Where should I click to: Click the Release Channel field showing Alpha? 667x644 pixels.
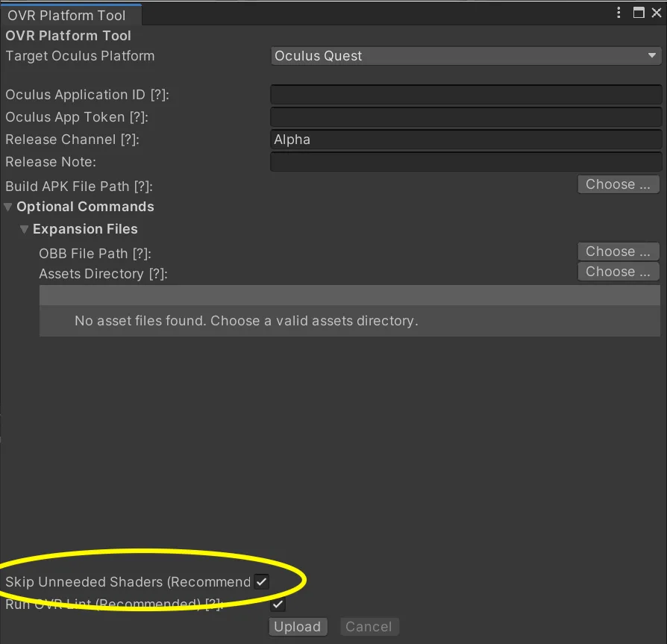(466, 140)
